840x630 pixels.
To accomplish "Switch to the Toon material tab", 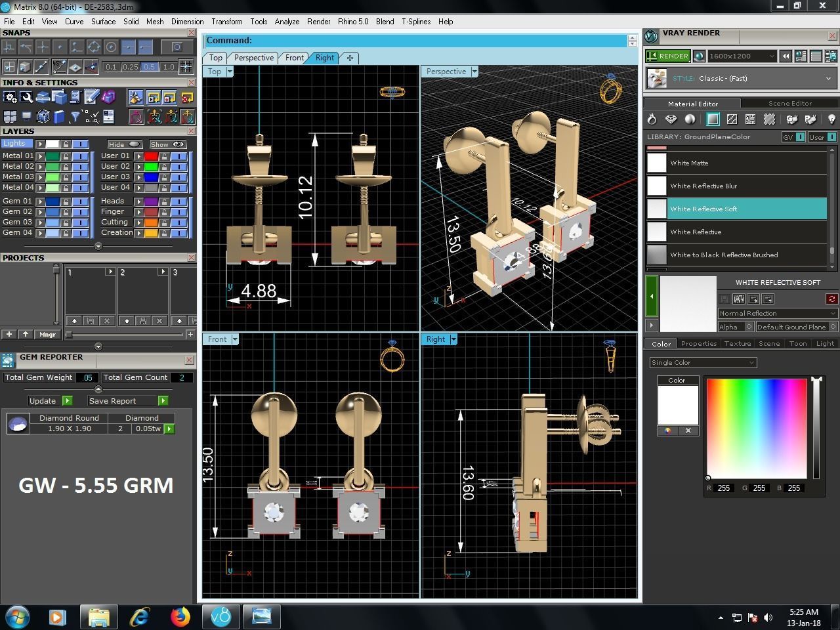I will tap(798, 343).
